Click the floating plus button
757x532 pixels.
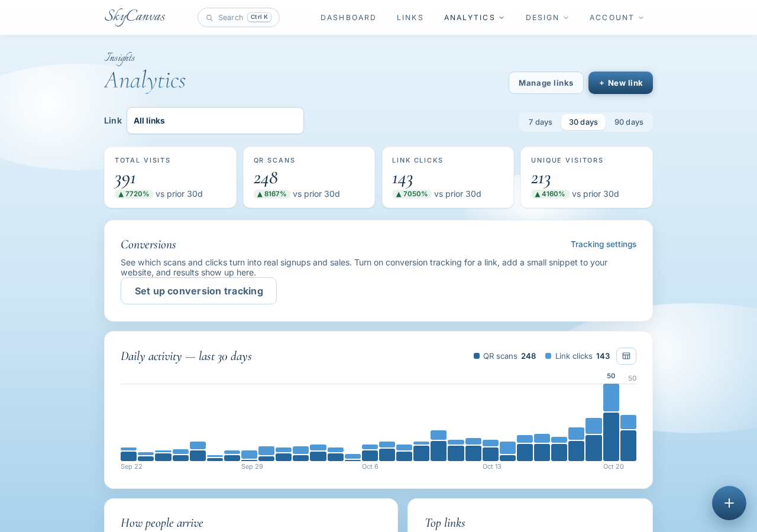(x=729, y=503)
